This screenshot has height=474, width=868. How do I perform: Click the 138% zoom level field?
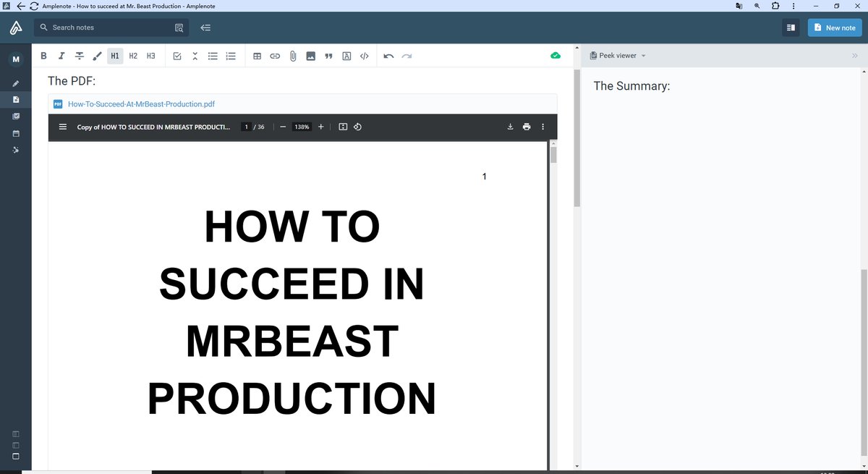(x=302, y=127)
